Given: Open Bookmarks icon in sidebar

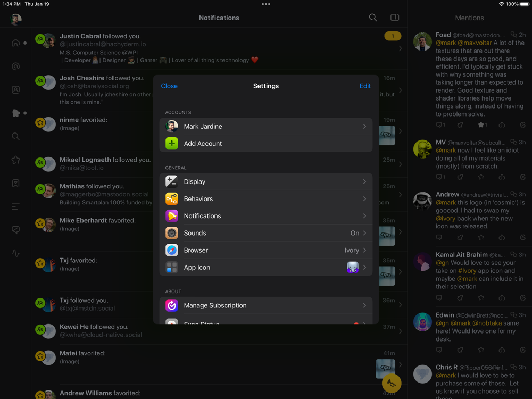Looking at the screenshot, I should point(15,183).
